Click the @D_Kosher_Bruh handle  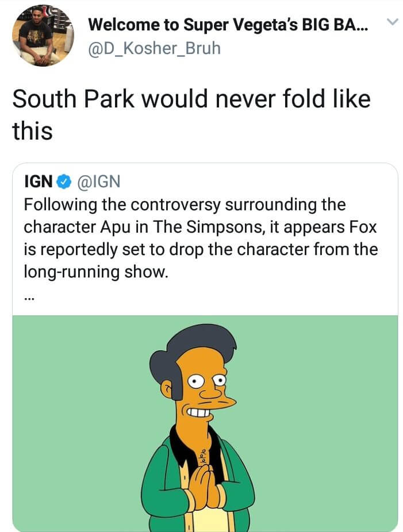pos(154,48)
